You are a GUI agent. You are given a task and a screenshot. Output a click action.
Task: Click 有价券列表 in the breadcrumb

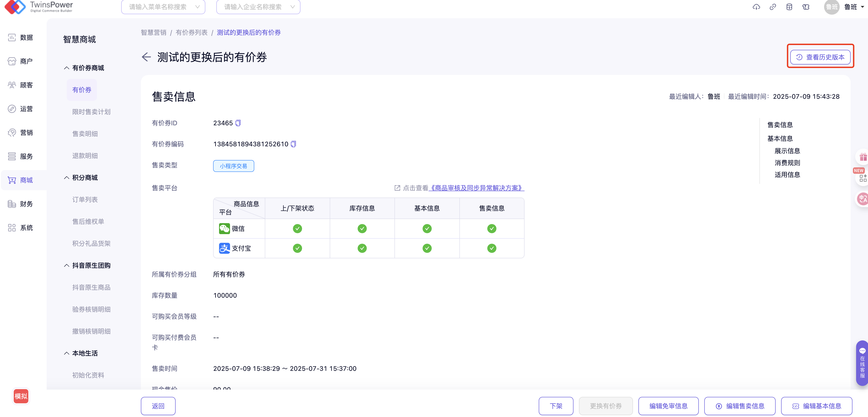(191, 32)
